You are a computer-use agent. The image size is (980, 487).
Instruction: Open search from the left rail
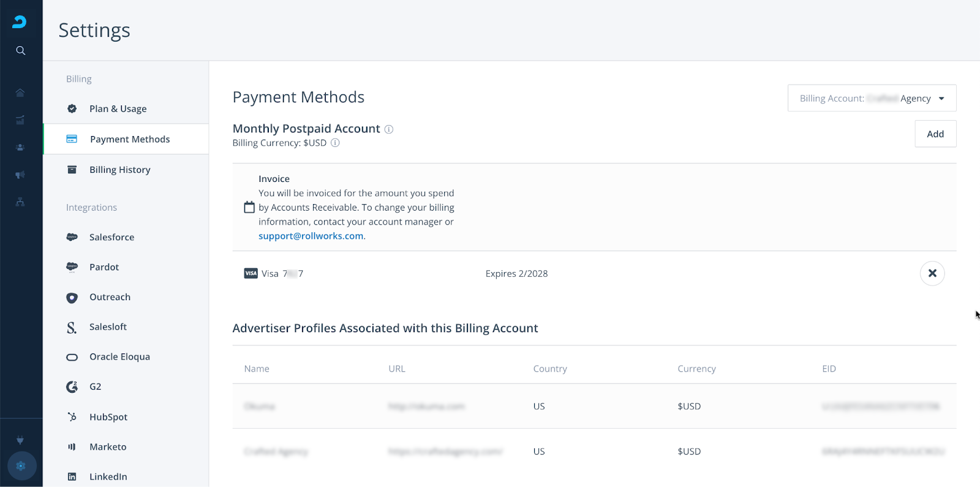point(20,50)
